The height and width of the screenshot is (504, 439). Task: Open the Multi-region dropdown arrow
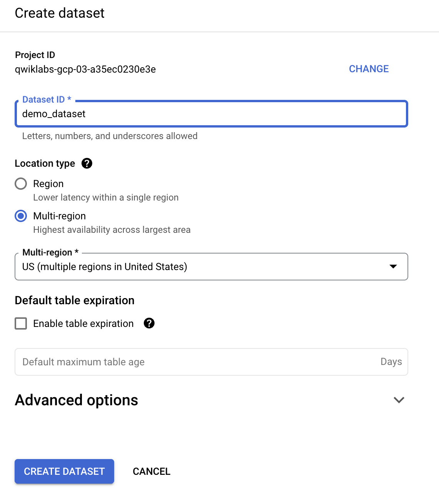coord(393,267)
